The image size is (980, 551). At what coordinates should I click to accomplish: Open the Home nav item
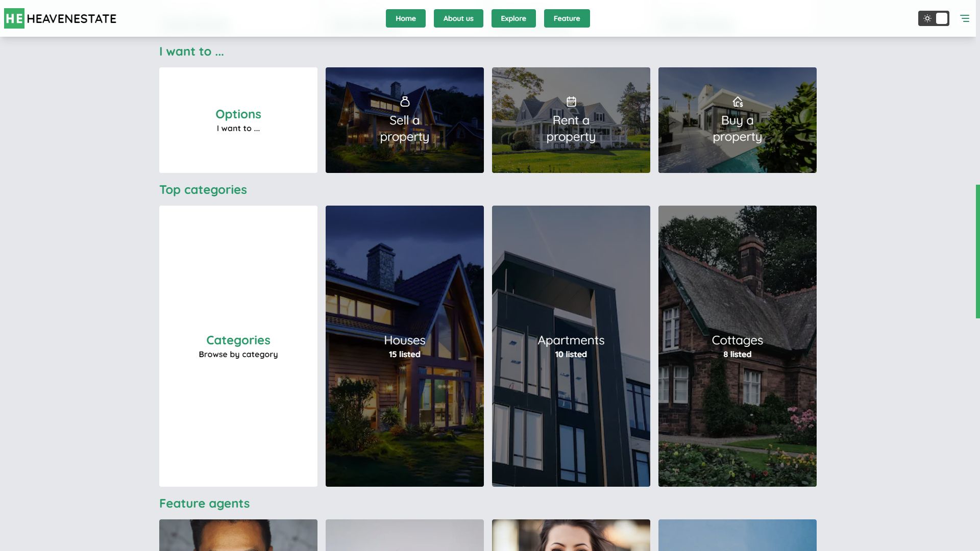(x=405, y=18)
